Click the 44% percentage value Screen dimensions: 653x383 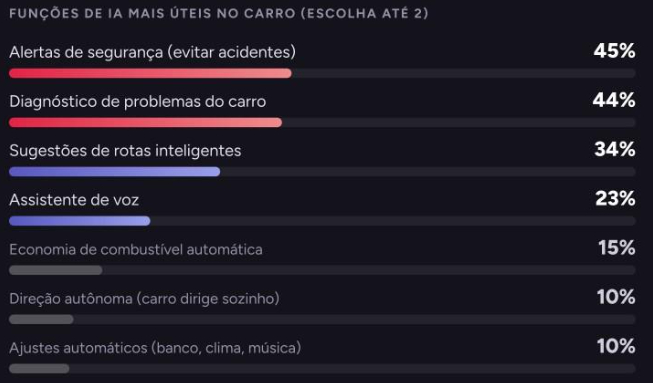[614, 100]
